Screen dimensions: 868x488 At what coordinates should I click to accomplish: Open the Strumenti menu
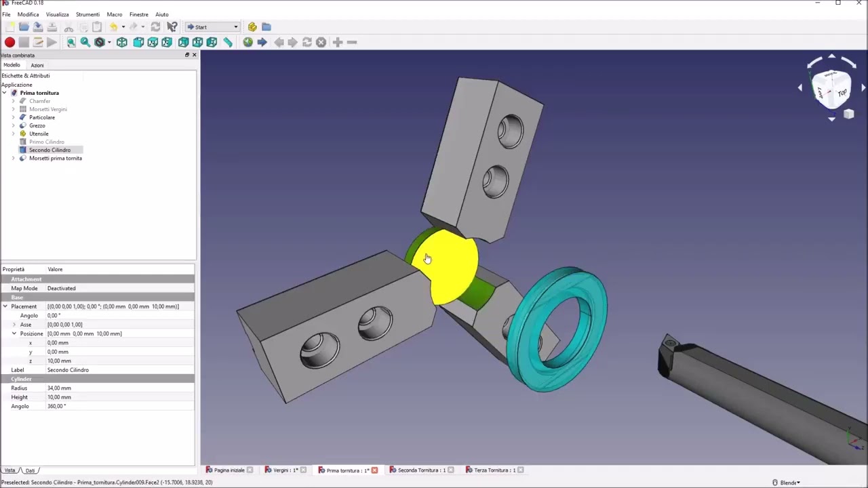[x=87, y=14]
